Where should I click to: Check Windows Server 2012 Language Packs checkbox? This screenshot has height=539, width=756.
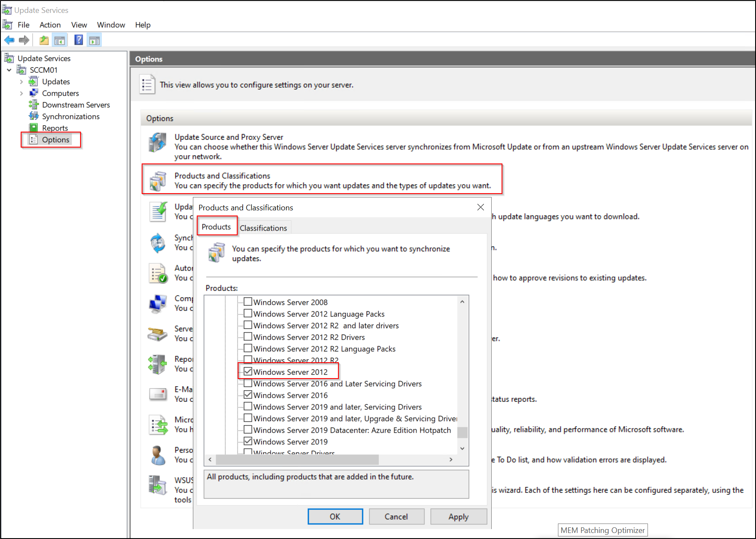point(248,313)
